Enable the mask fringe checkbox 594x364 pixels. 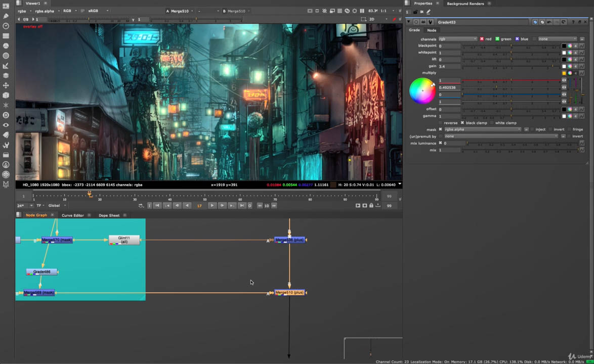click(x=569, y=129)
